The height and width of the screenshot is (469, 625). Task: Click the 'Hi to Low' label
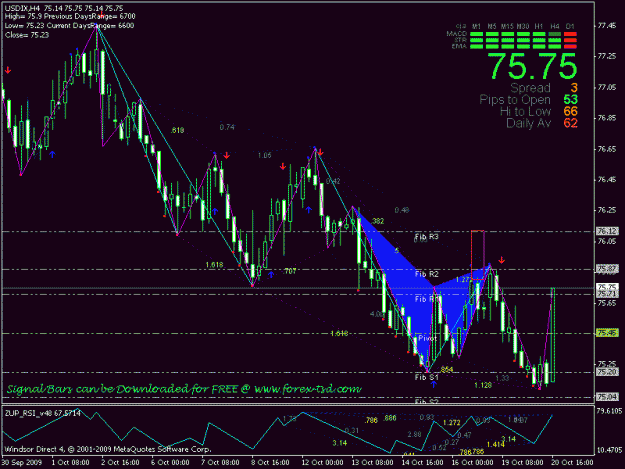(525, 112)
